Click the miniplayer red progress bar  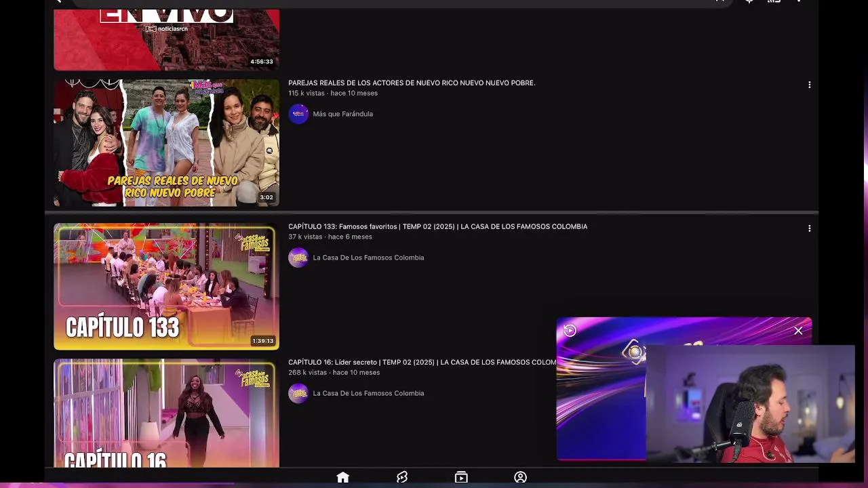click(x=601, y=459)
